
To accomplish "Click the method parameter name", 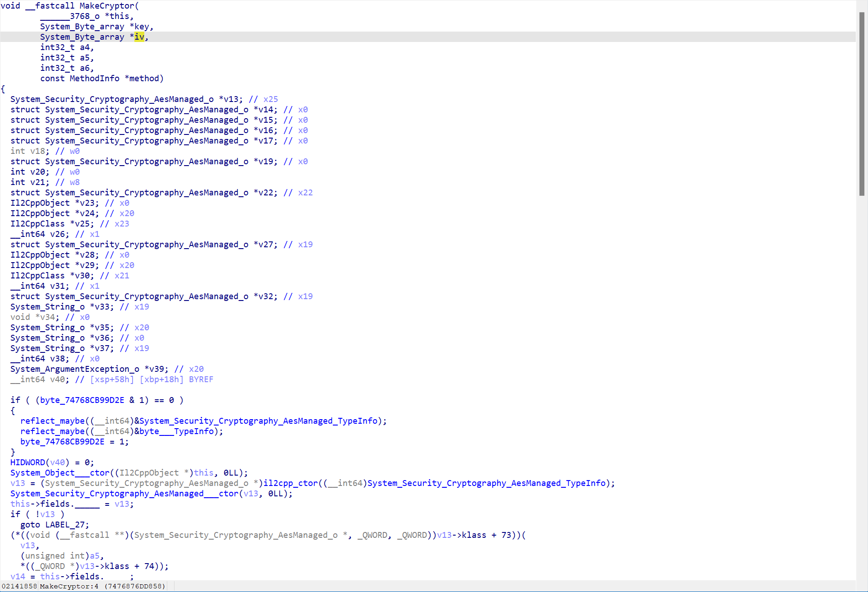I will (x=144, y=79).
